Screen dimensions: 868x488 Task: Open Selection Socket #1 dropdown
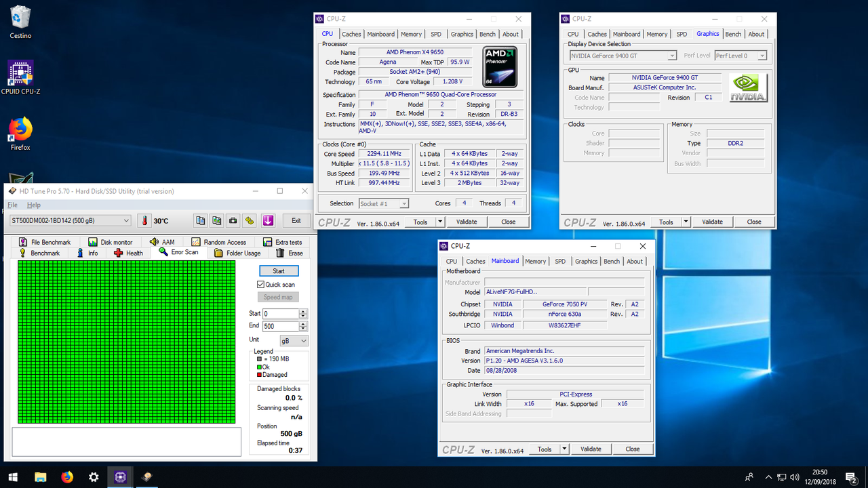[383, 203]
